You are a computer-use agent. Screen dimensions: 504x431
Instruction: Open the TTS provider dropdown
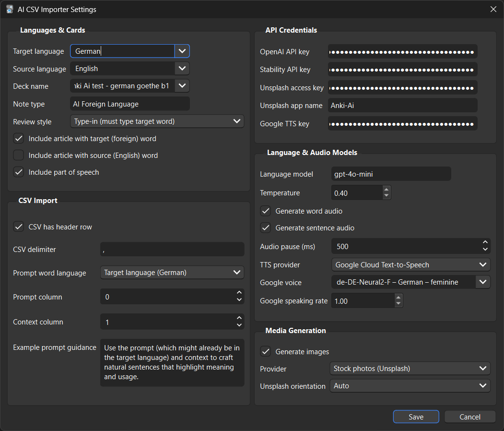pos(483,264)
